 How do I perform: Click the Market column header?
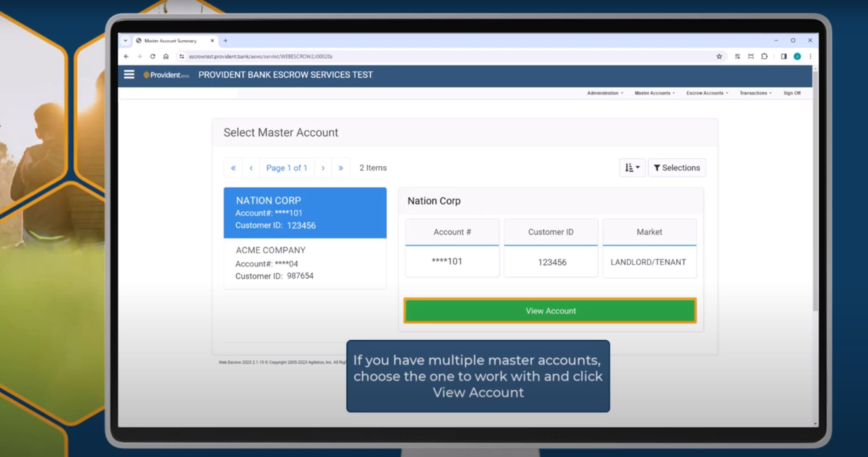(649, 232)
